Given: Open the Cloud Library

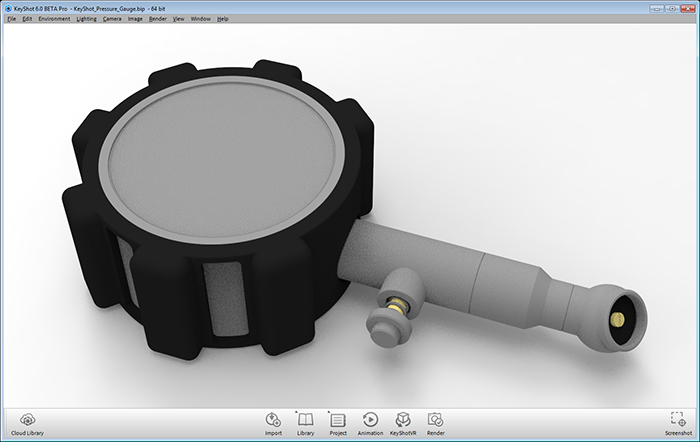Looking at the screenshot, I should click(x=28, y=422).
